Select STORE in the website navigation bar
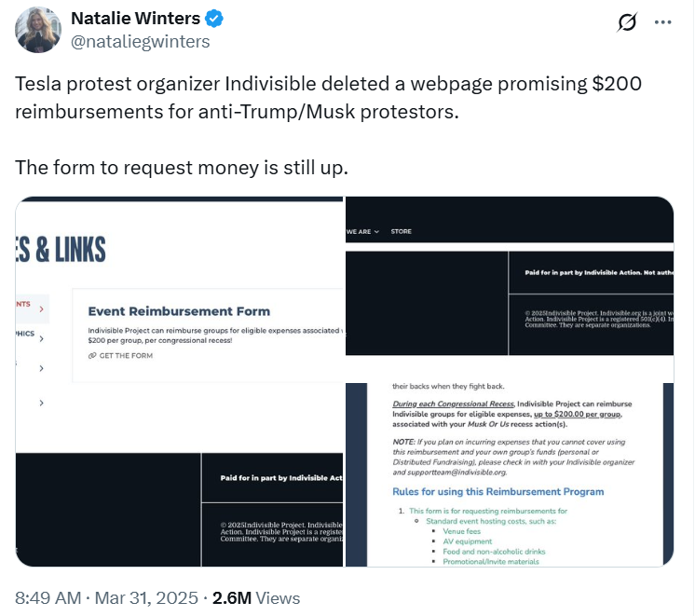 [401, 231]
